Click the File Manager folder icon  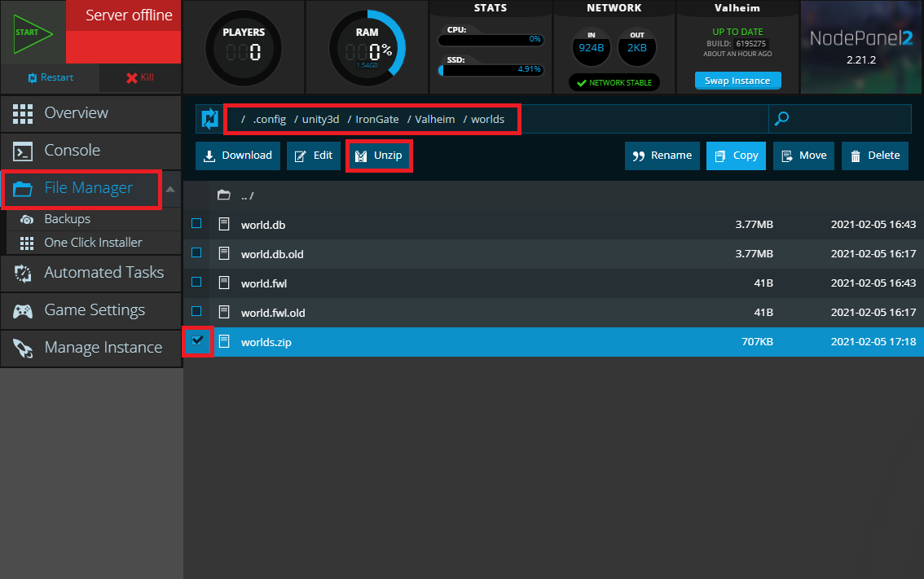point(22,188)
